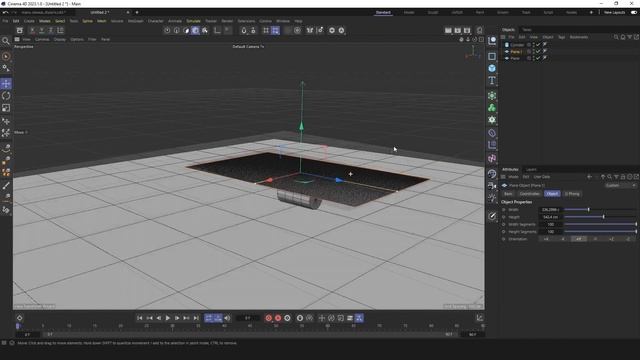This screenshot has height=360, width=640.
Task: Open Object Manager hamburger menu
Action: (x=503, y=37)
